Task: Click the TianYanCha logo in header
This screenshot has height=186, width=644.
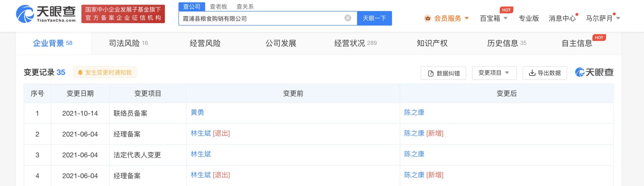Action: pos(46,14)
